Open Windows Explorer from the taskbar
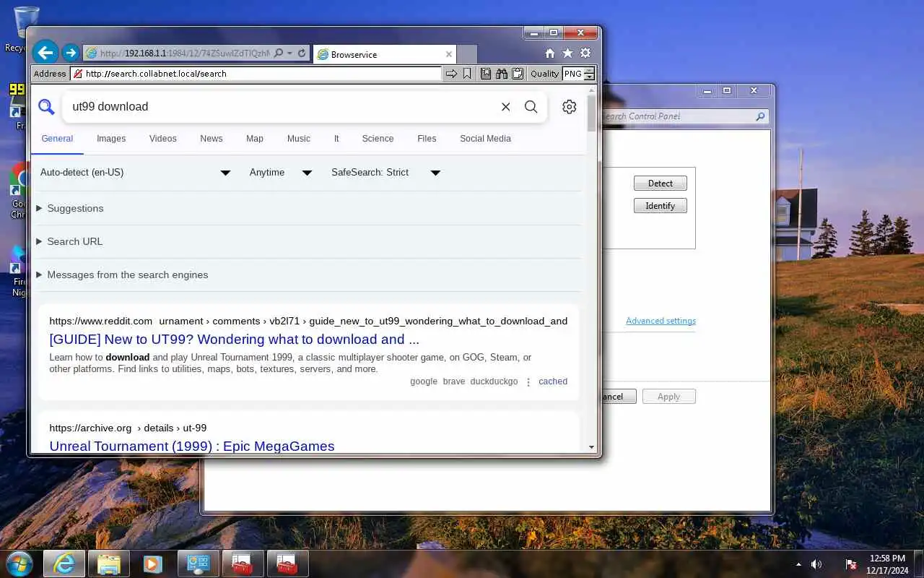This screenshot has height=578, width=924. [109, 564]
